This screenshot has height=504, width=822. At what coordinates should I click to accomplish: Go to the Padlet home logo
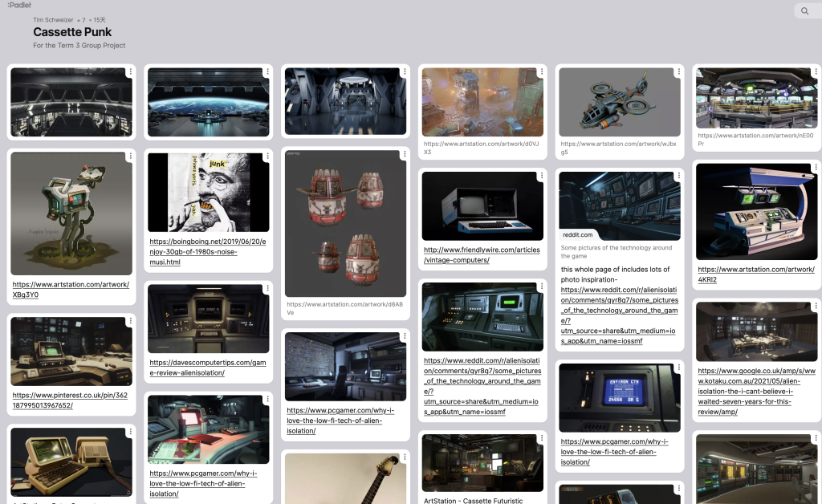(x=19, y=5)
